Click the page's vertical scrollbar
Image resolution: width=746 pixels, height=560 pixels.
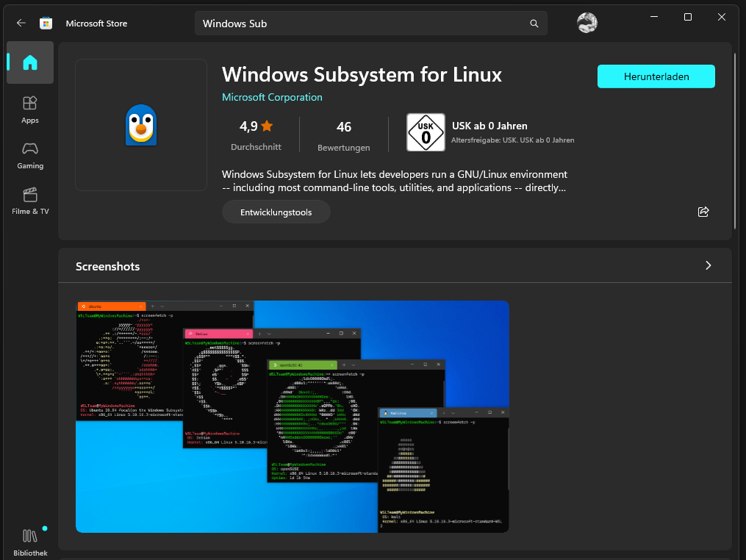click(735, 143)
